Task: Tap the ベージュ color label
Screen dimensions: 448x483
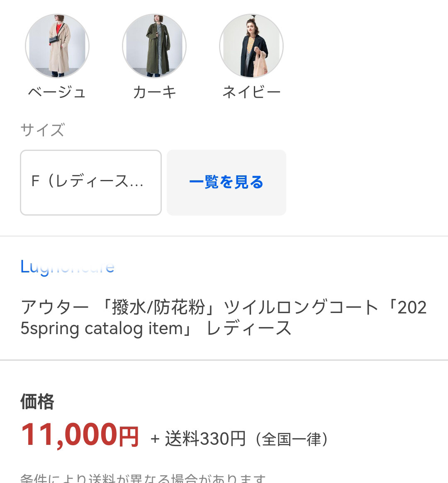Action: click(x=57, y=92)
